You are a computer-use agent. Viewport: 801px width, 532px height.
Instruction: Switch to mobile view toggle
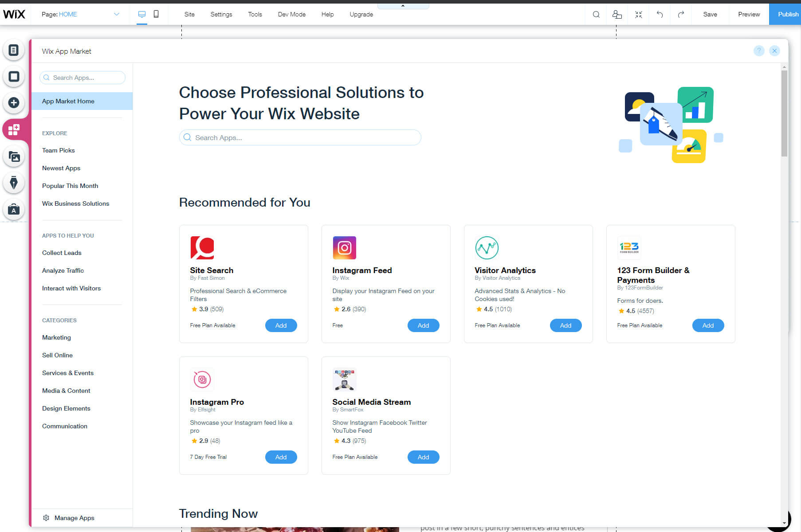coord(156,14)
